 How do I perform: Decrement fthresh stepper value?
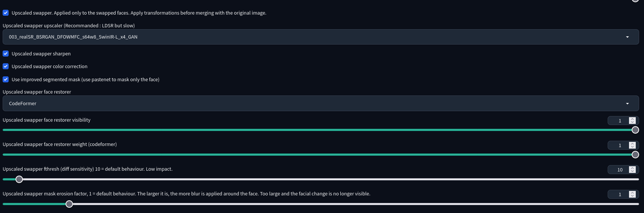pos(632,171)
